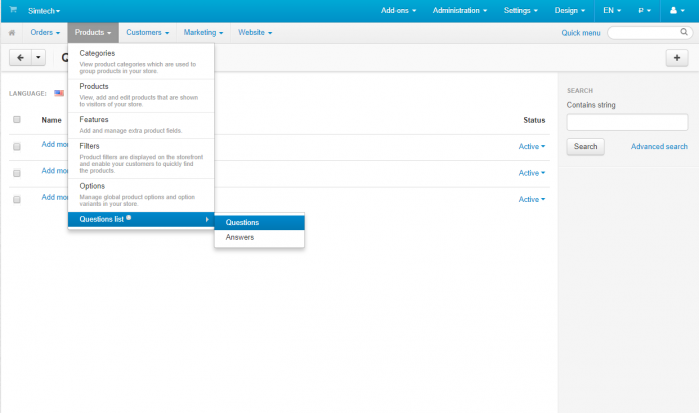This screenshot has width=700, height=413.
Task: Toggle the select-all checkbox beside Name
Action: click(17, 120)
